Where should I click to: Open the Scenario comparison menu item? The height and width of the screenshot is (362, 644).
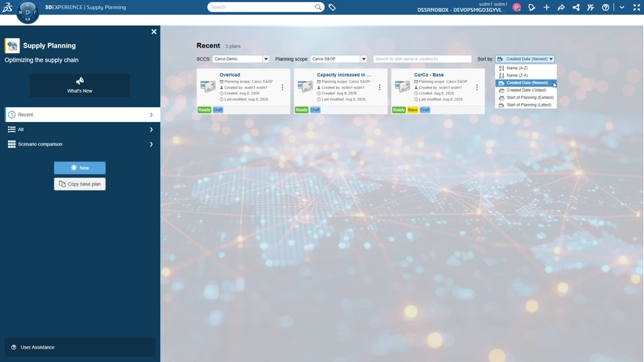pos(82,144)
